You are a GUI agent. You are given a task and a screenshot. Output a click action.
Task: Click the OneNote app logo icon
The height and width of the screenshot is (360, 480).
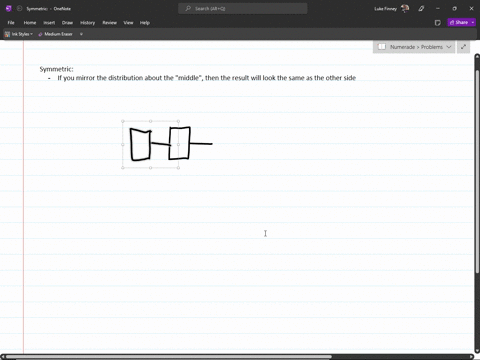[9, 8]
